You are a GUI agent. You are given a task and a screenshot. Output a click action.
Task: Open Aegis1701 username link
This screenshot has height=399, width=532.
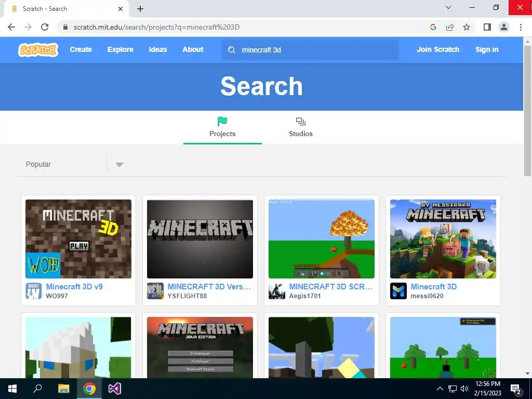[304, 296]
